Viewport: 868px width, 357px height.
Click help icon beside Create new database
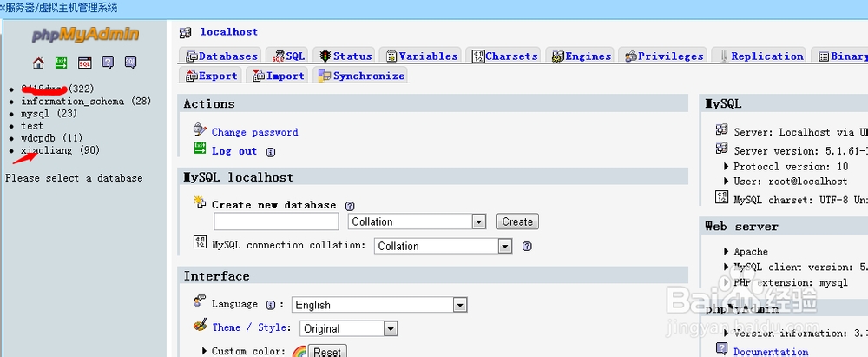coord(349,206)
